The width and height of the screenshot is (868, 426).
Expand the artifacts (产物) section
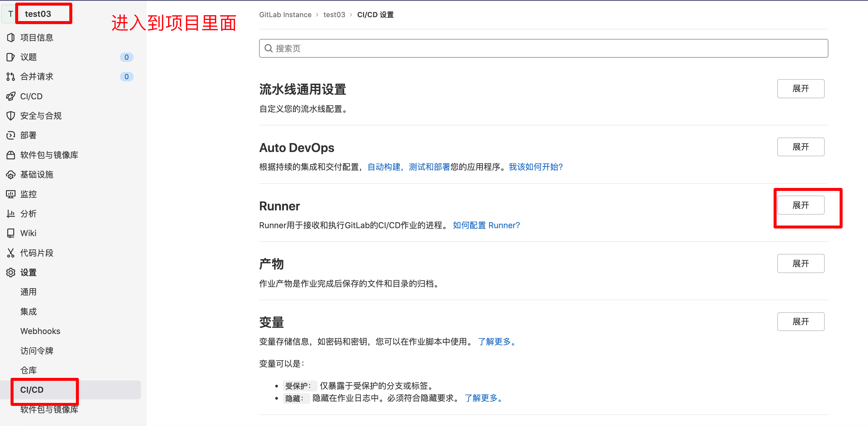click(800, 263)
